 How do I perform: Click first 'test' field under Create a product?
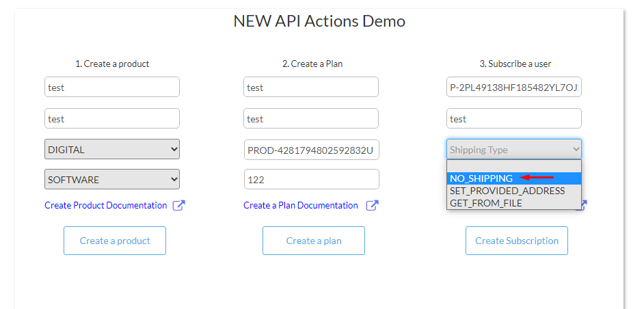click(112, 87)
